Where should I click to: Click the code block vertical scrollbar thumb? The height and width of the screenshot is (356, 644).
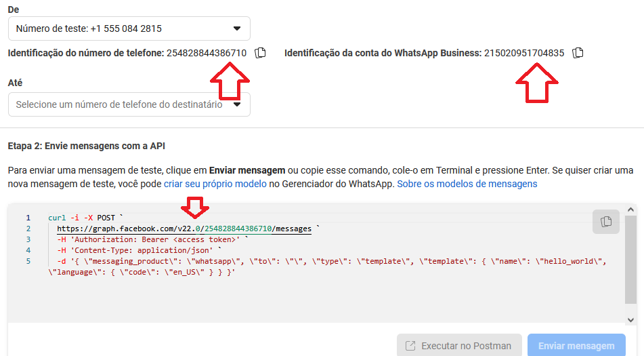click(x=631, y=261)
